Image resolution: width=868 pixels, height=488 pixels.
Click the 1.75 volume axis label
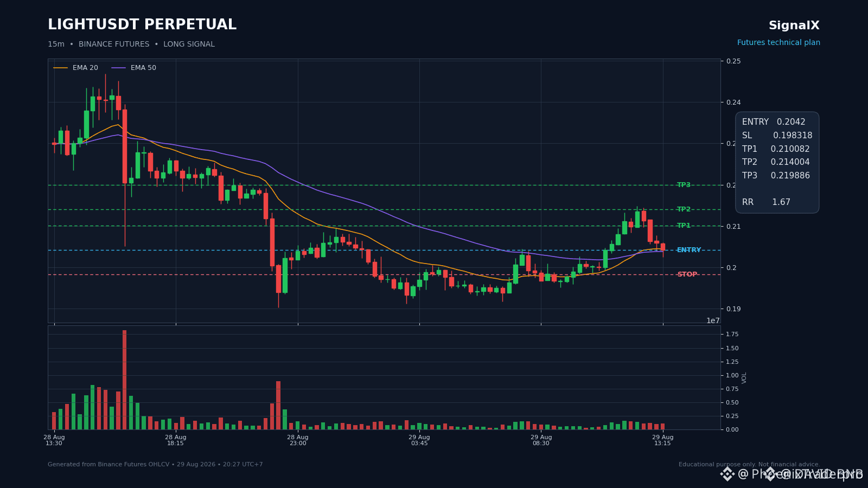point(732,334)
